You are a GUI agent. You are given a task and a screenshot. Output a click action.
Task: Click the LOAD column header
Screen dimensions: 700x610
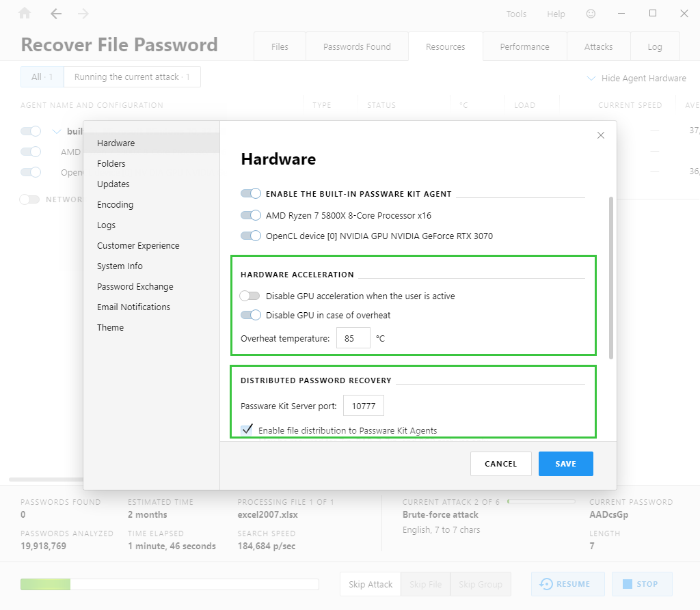tap(524, 105)
